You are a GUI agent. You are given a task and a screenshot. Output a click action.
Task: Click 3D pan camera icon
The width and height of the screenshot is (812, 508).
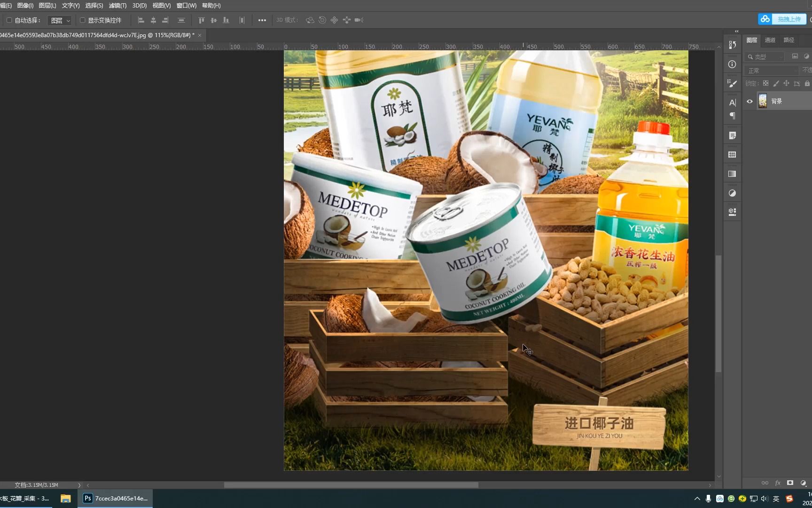(x=334, y=20)
